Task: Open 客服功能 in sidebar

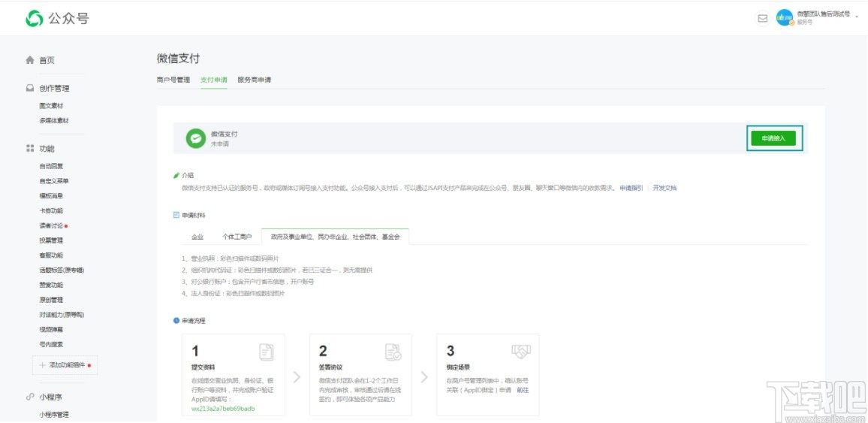Action: click(x=51, y=255)
